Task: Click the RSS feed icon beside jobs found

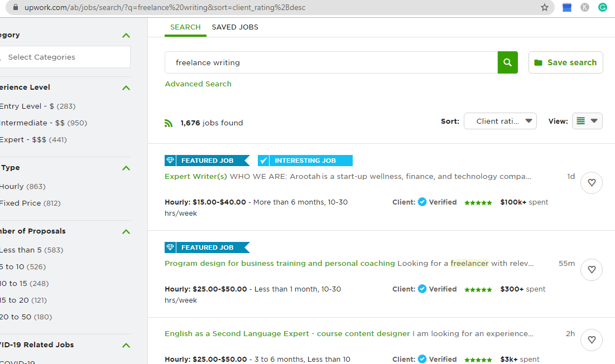Action: [x=169, y=123]
